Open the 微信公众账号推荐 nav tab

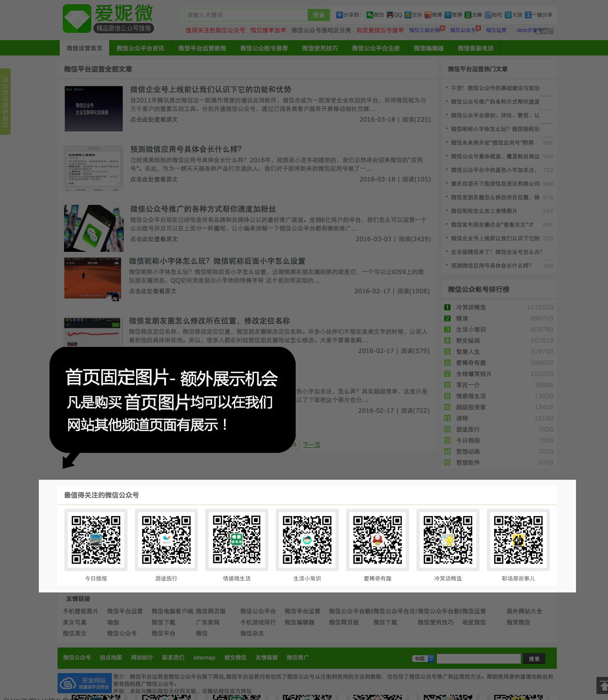[264, 48]
